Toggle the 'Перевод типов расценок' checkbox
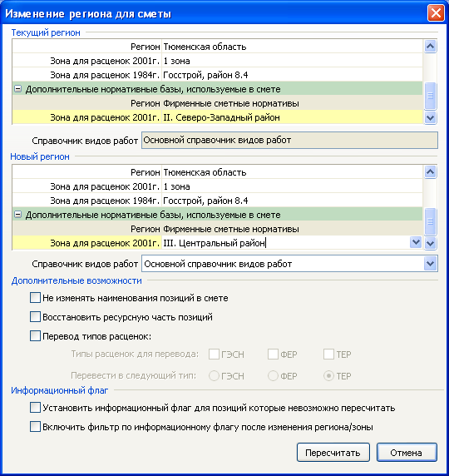Viewport: 449px width, 476px height. click(x=35, y=336)
